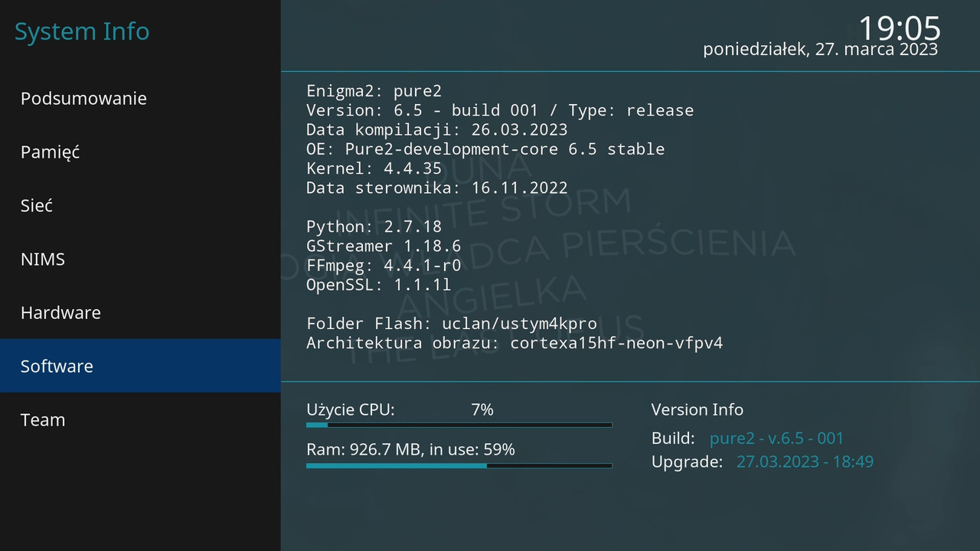Viewport: 980px width, 551px height.
Task: Go to the NIMS menu item
Action: (x=140, y=259)
